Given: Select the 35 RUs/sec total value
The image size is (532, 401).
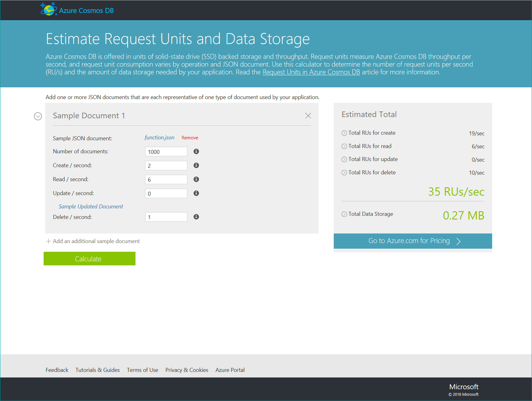Looking at the screenshot, I should click(x=456, y=192).
